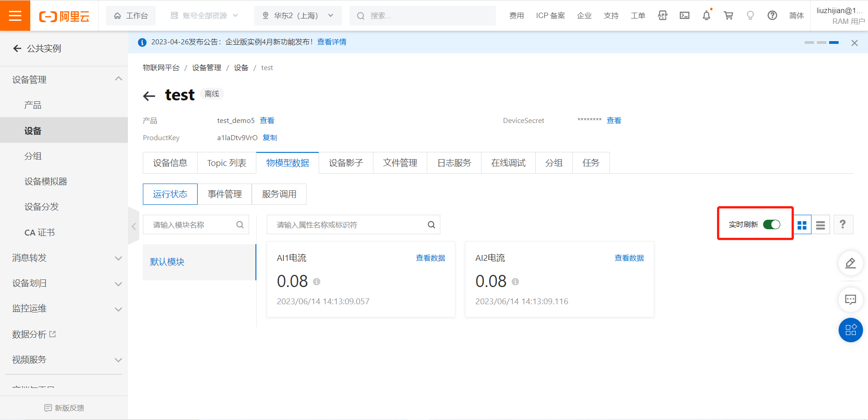
Task: View the product test_demo5 via 查看
Action: tap(267, 120)
